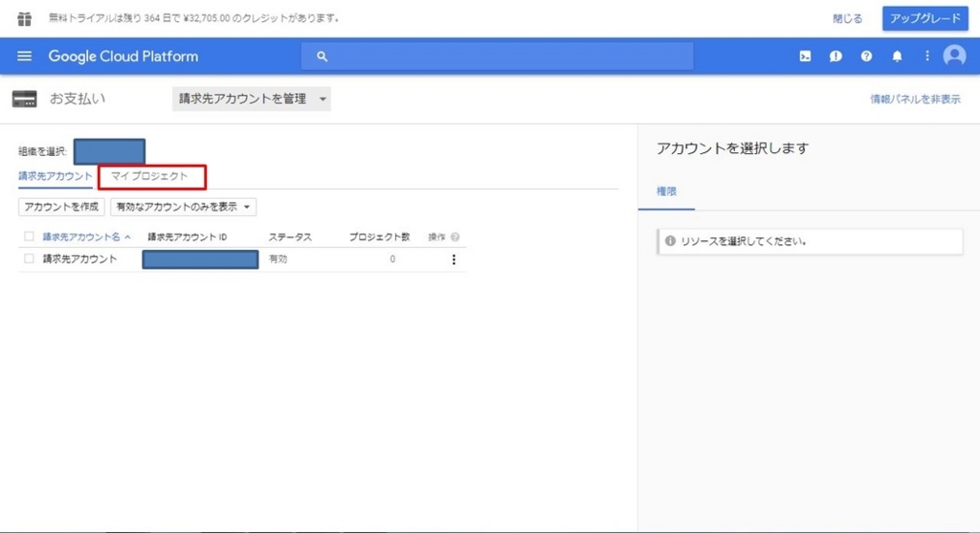Viewport: 980px width, 533px height.
Task: Open row actions menu for 請求先アカウント
Action: point(454,259)
